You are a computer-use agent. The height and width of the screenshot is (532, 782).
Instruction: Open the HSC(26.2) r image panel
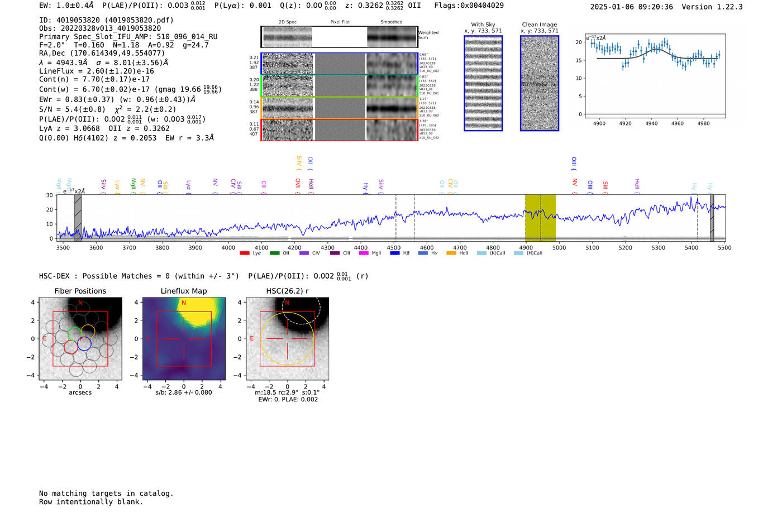click(287, 339)
